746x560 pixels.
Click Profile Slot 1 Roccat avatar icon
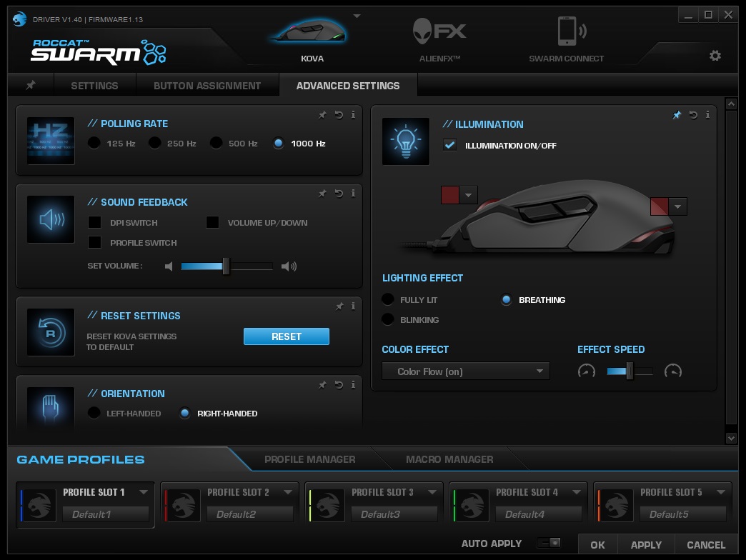click(x=39, y=505)
